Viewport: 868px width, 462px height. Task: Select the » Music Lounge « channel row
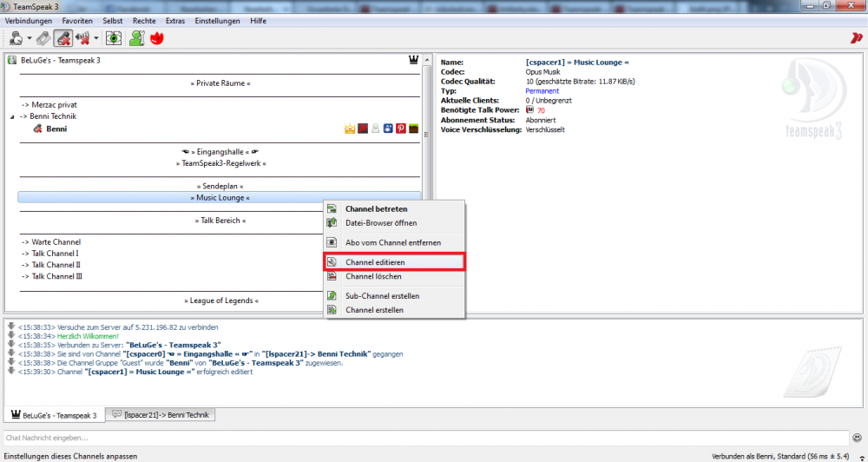pos(220,197)
